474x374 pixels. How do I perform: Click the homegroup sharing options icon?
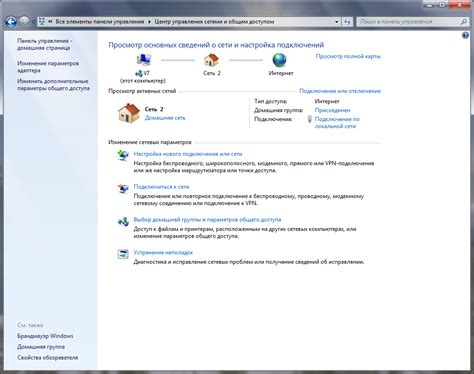pos(123,221)
